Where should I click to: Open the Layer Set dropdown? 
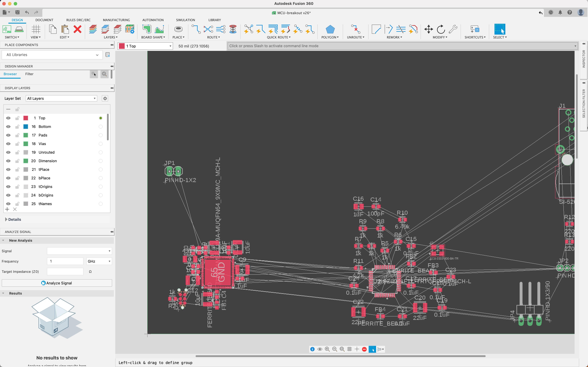pos(61,98)
